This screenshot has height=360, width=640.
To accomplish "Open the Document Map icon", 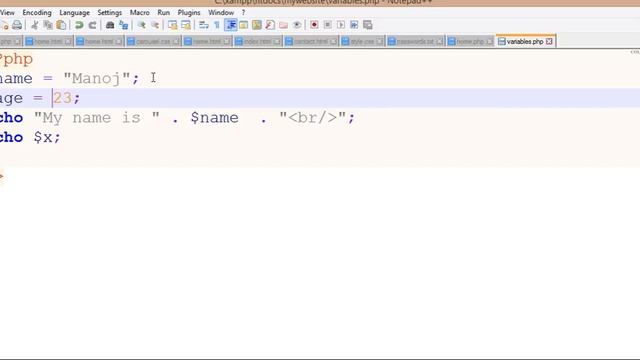I will [x=257, y=25].
